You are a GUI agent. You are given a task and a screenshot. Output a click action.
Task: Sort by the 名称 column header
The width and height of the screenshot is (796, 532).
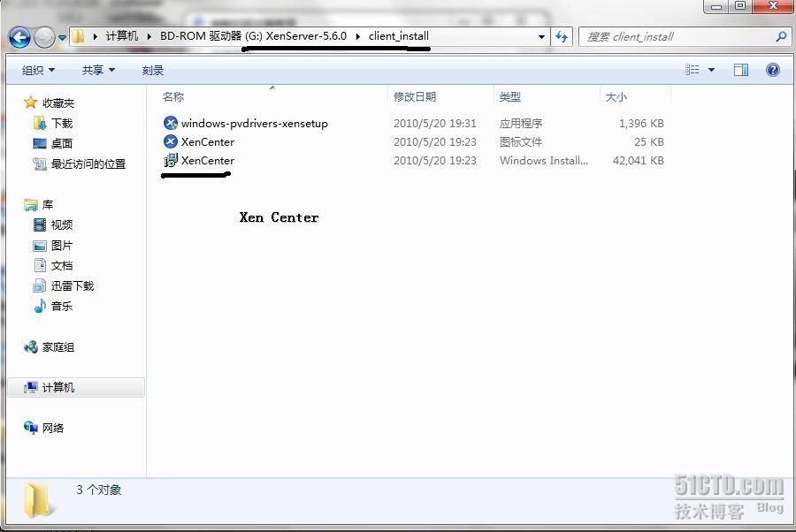pyautogui.click(x=173, y=96)
